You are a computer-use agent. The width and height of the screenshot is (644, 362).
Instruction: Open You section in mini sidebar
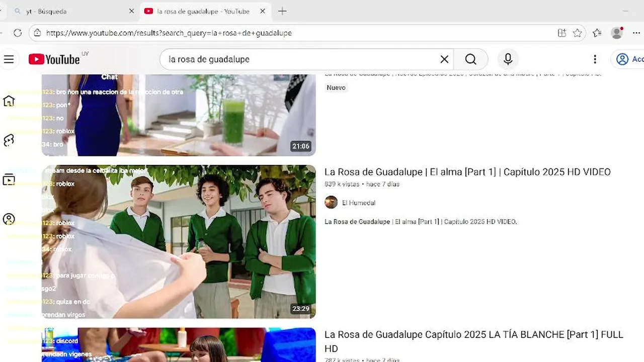point(9,219)
